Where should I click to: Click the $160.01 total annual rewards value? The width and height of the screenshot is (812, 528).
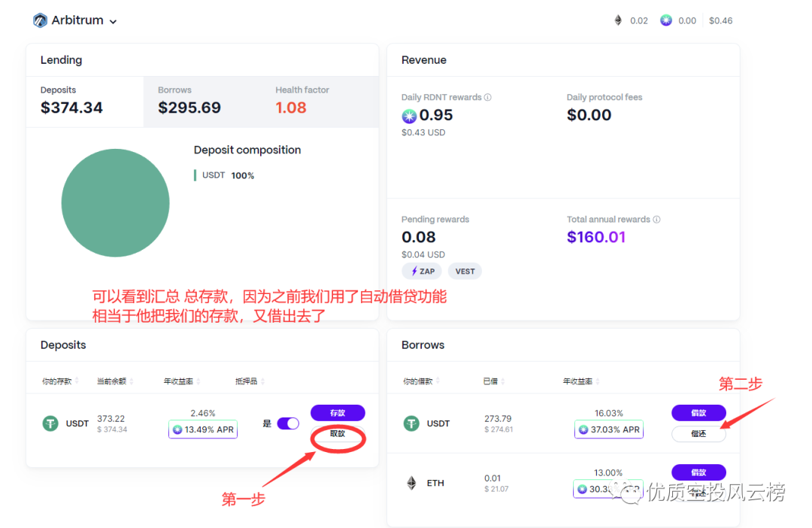click(x=596, y=238)
